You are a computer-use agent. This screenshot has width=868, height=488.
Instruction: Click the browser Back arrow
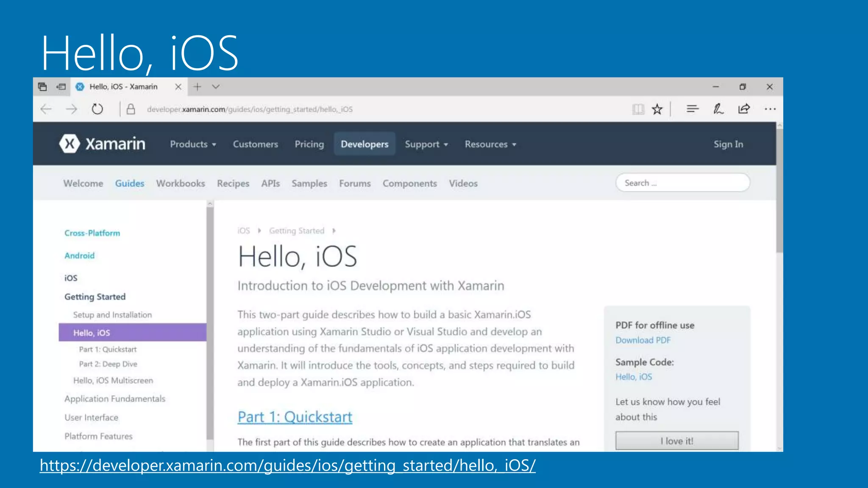[x=46, y=109]
